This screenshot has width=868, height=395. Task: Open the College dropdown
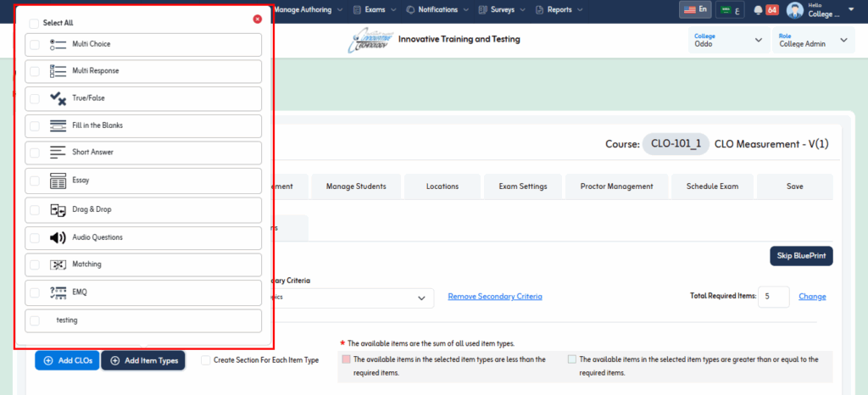[x=728, y=40]
